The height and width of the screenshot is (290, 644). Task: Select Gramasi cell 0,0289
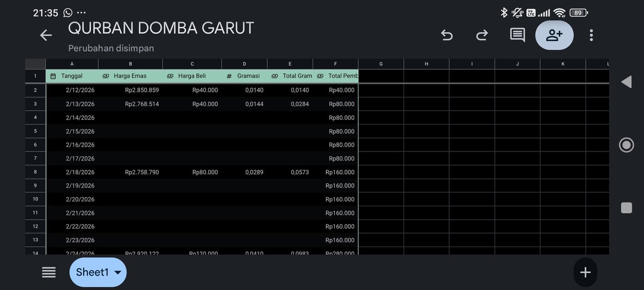pyautogui.click(x=244, y=172)
